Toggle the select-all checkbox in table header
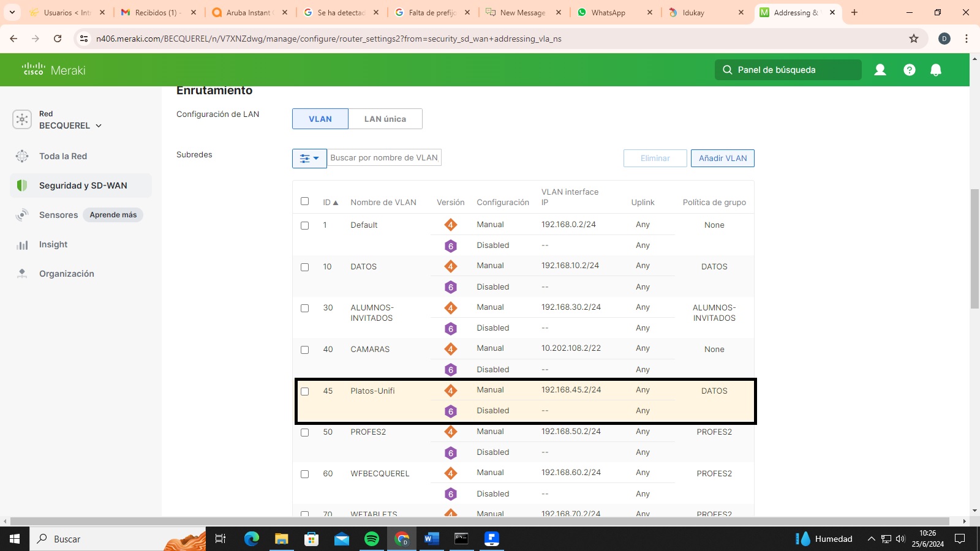The width and height of the screenshot is (980, 551). click(304, 201)
